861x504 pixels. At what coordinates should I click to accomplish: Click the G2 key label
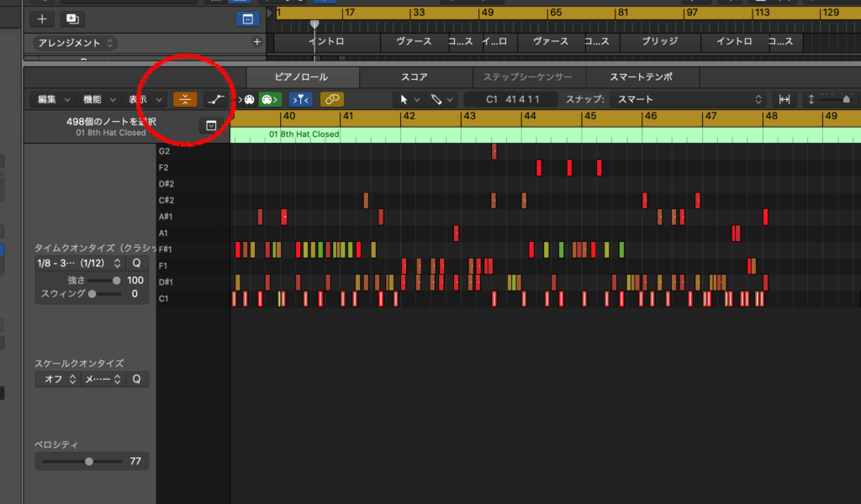[164, 151]
